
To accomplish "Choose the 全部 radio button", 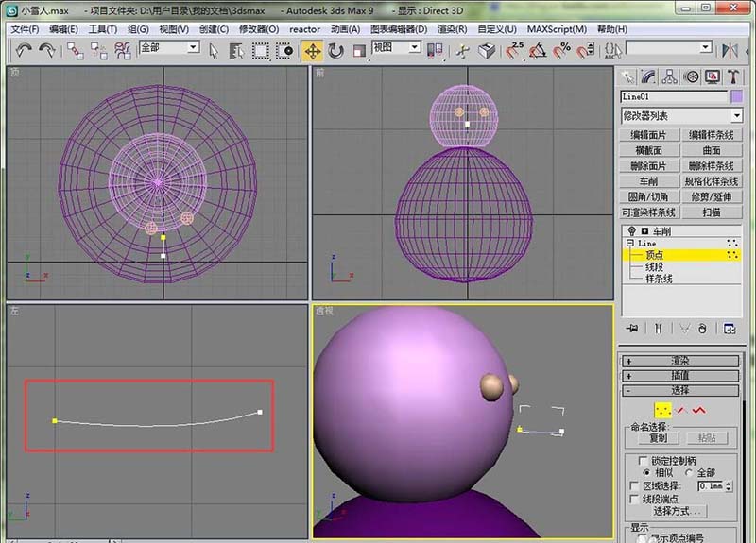I will coord(688,472).
